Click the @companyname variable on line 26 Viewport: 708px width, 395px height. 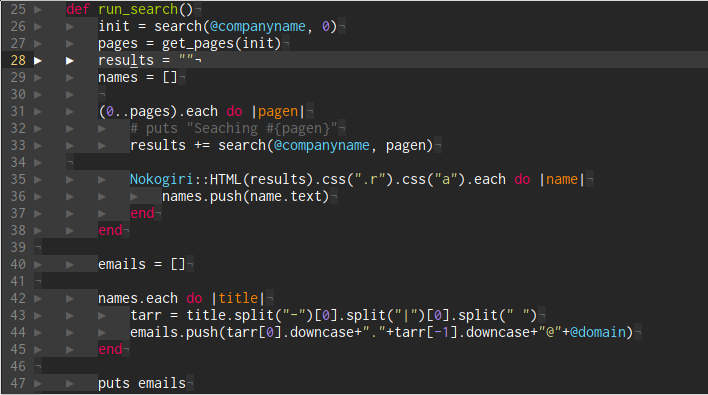coord(257,27)
